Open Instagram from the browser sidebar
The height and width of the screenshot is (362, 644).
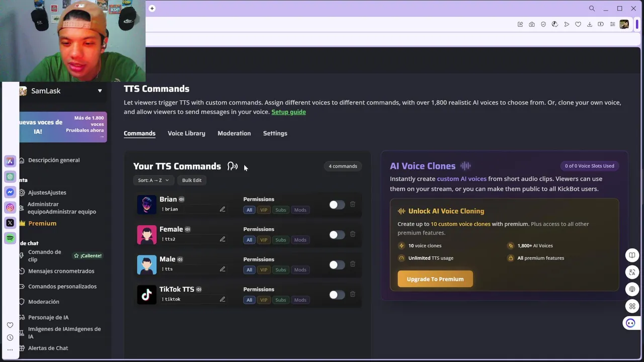coord(10,208)
